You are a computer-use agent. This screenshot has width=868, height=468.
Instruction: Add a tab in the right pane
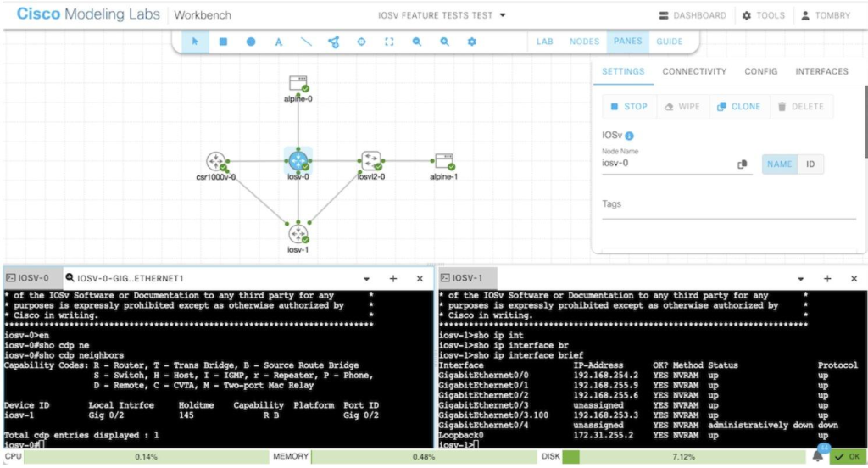(x=827, y=279)
